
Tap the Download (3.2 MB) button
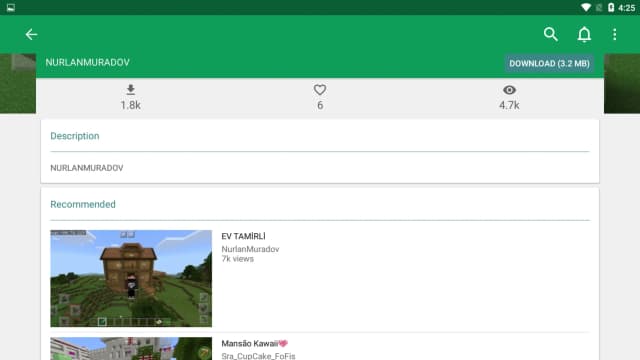[549, 64]
